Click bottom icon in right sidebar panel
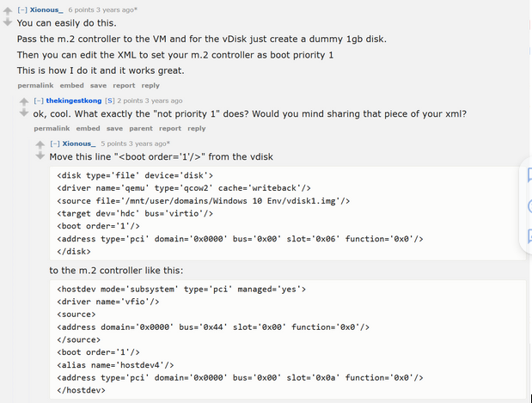 528,236
